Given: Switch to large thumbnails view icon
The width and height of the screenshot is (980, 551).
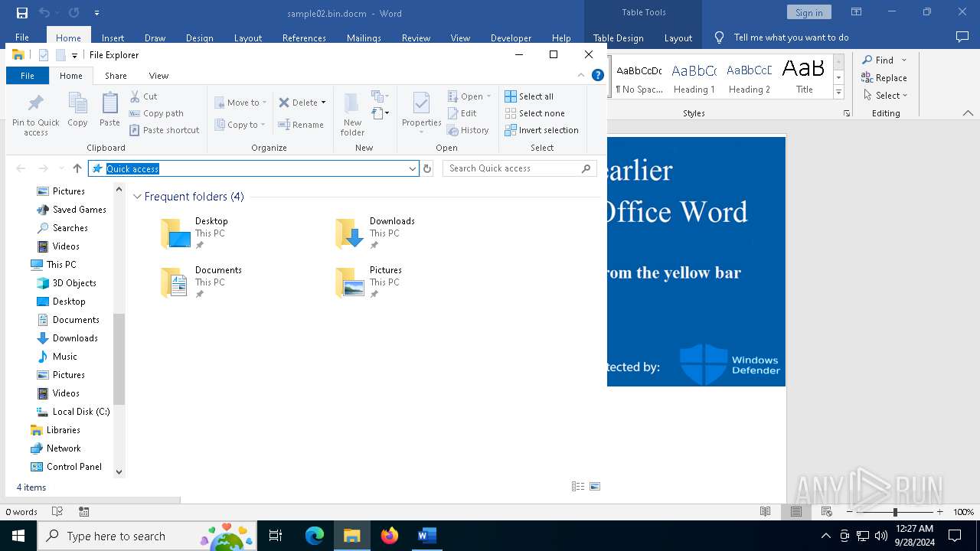Looking at the screenshot, I should pyautogui.click(x=595, y=487).
